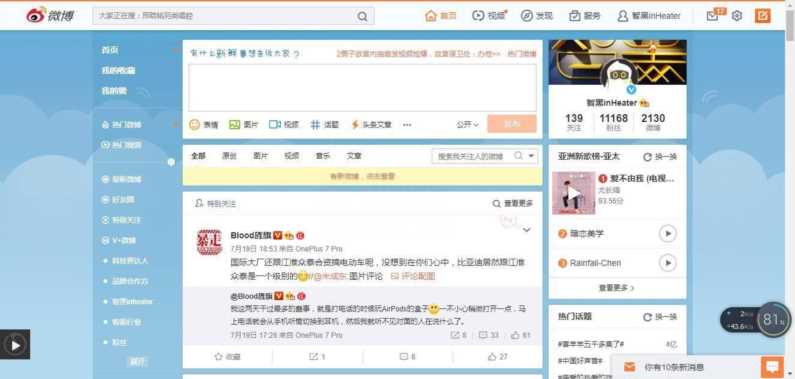The width and height of the screenshot is (795, 379).
Task: Attach a picture (图片) to the post
Action: pos(243,125)
